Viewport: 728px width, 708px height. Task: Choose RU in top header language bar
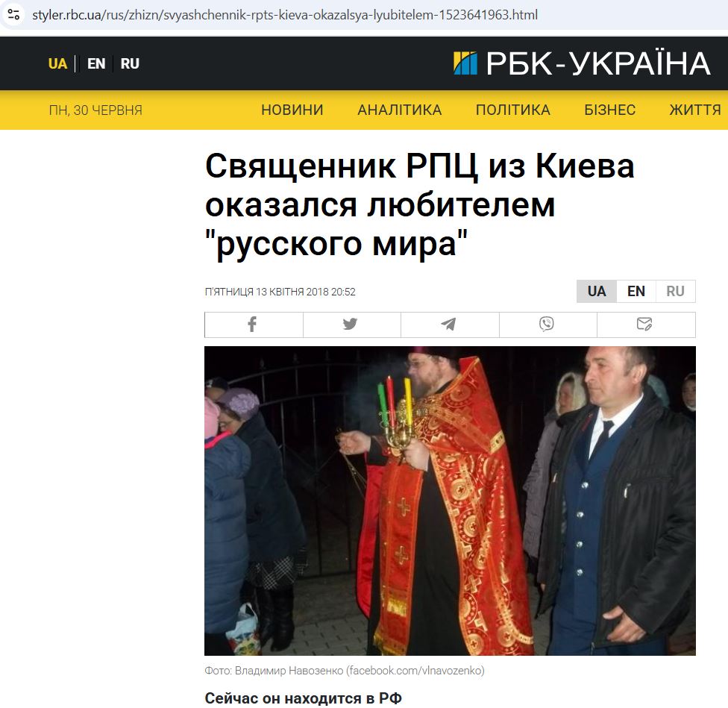point(130,63)
